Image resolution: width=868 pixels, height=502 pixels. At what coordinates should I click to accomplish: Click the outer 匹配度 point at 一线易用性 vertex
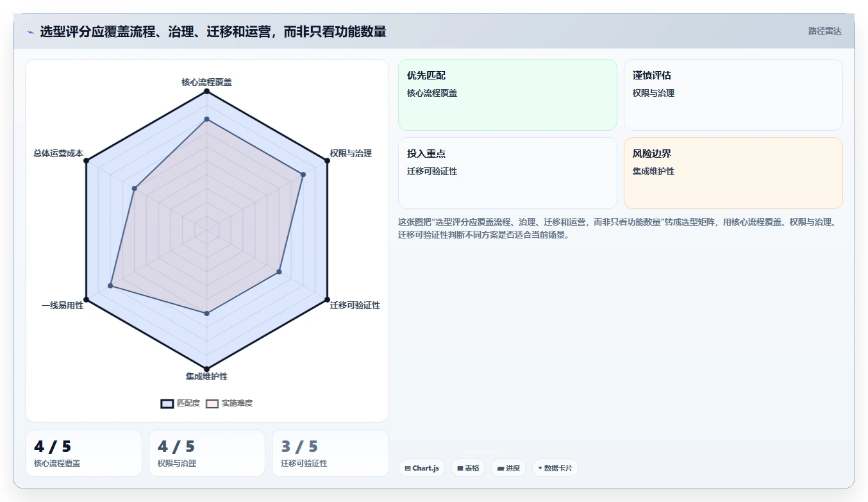click(86, 299)
